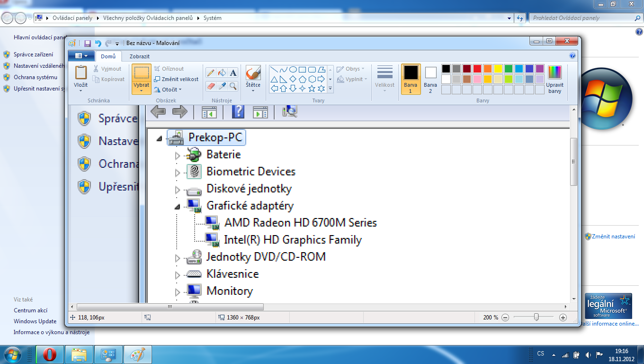Click the Vložit clipboard icon
Screen dimensions: 644x364
[81, 73]
